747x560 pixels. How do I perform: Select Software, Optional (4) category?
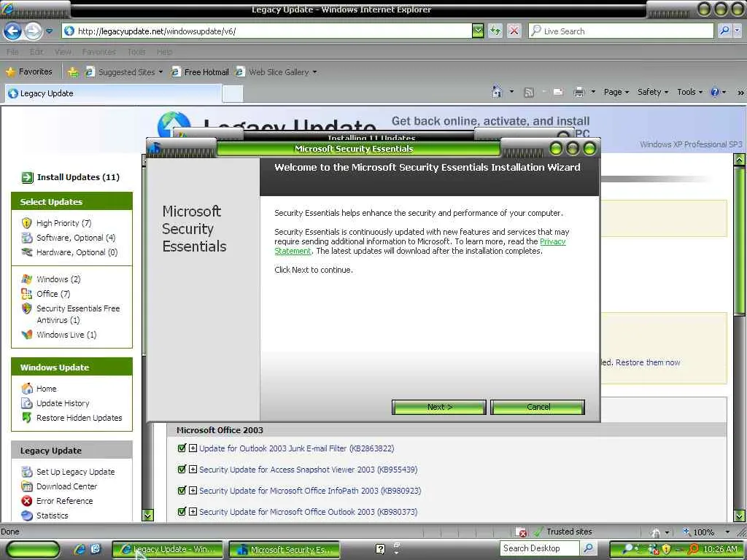pos(76,238)
